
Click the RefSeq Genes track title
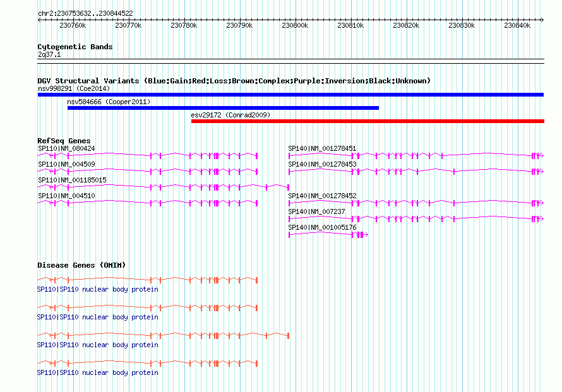tap(64, 141)
